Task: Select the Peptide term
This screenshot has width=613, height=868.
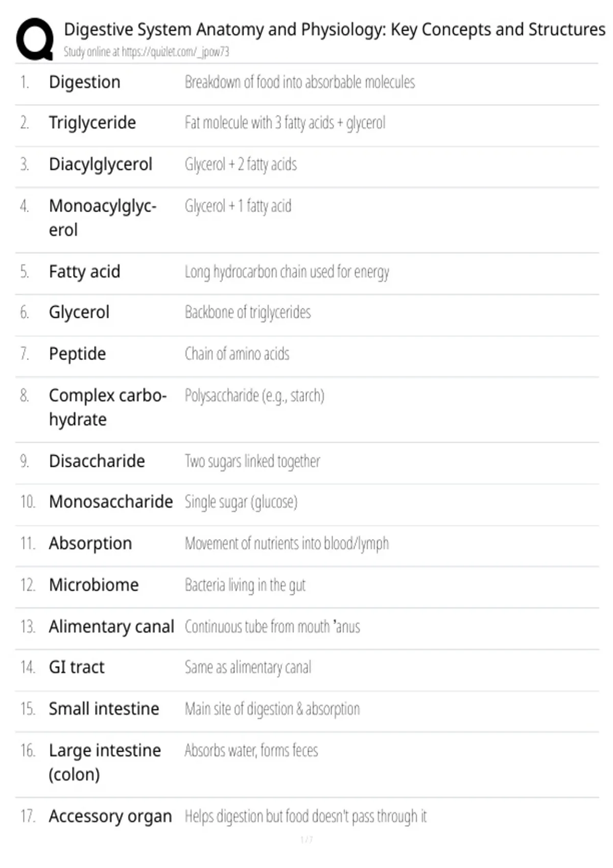Action: (78, 354)
